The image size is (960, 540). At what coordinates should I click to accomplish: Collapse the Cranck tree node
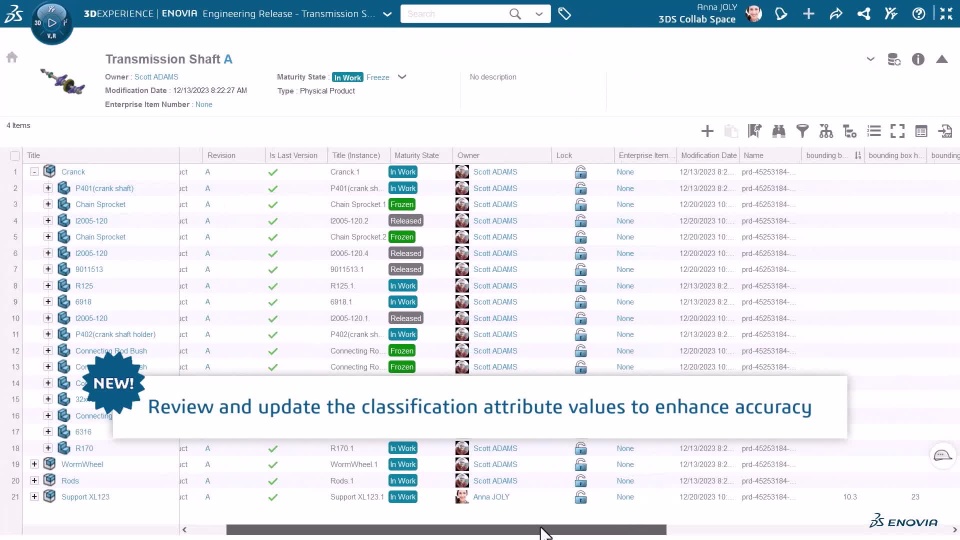(x=34, y=172)
